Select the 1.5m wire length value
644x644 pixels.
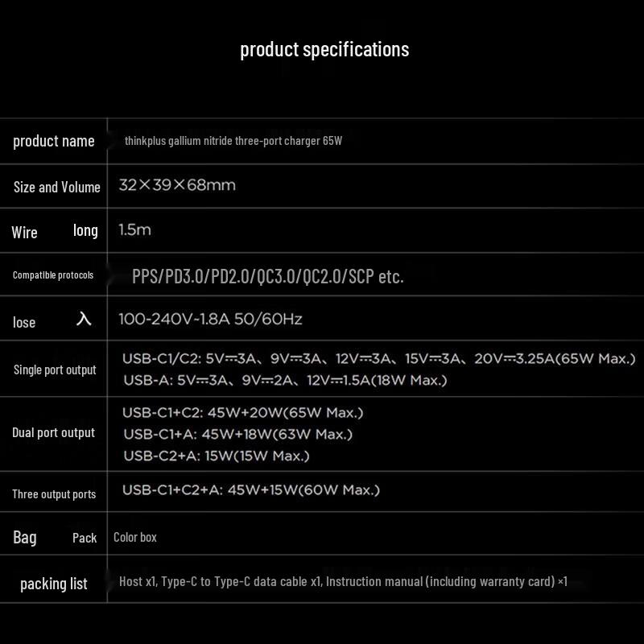click(x=134, y=230)
